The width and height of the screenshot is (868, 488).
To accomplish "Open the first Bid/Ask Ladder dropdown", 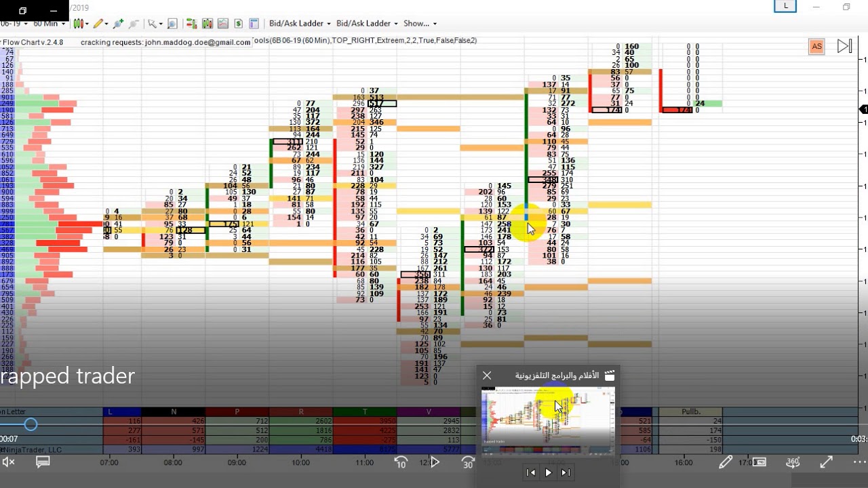I will pos(300,24).
